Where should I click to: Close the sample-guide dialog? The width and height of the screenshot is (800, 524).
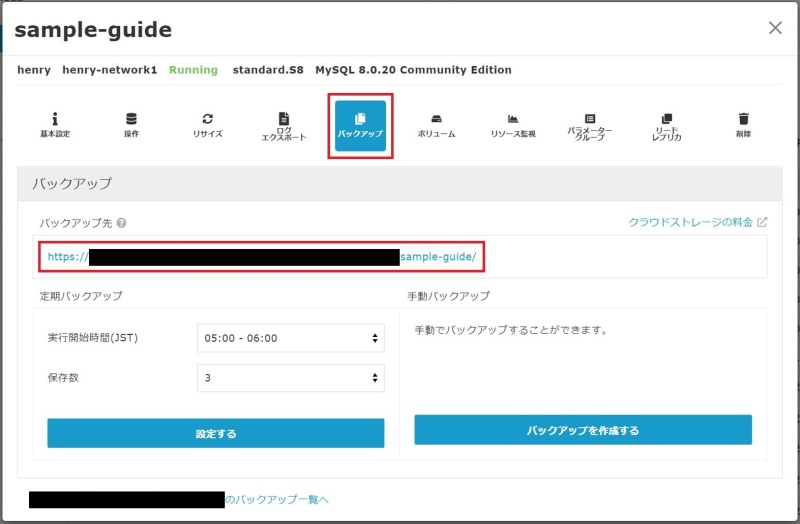tap(775, 28)
